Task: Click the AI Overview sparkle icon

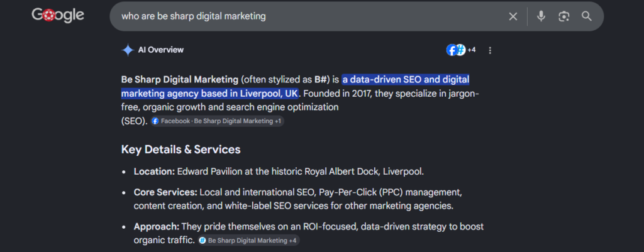Action: pyautogui.click(x=128, y=50)
